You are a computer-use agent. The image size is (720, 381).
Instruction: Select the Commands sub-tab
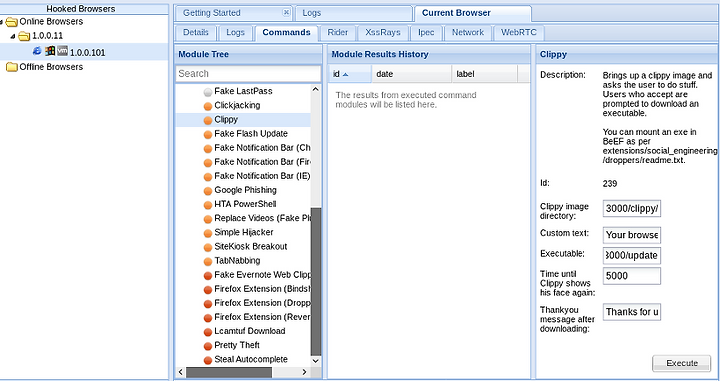click(x=287, y=33)
